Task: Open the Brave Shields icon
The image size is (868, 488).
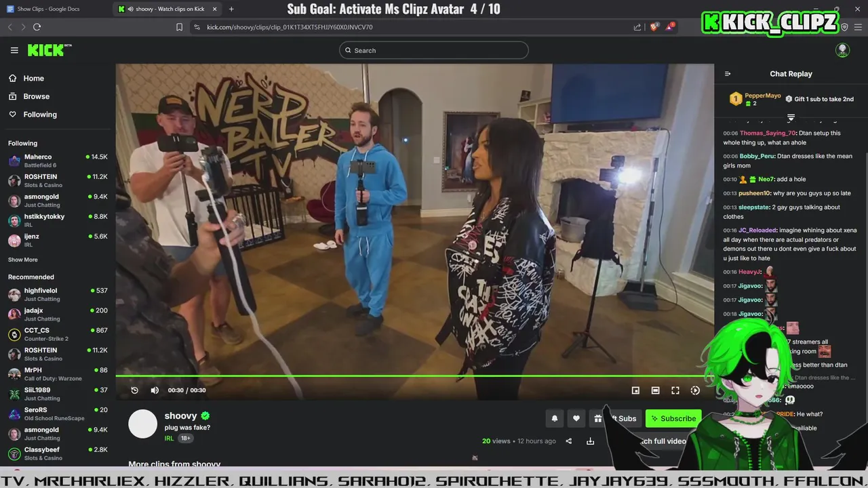Action: (x=654, y=27)
